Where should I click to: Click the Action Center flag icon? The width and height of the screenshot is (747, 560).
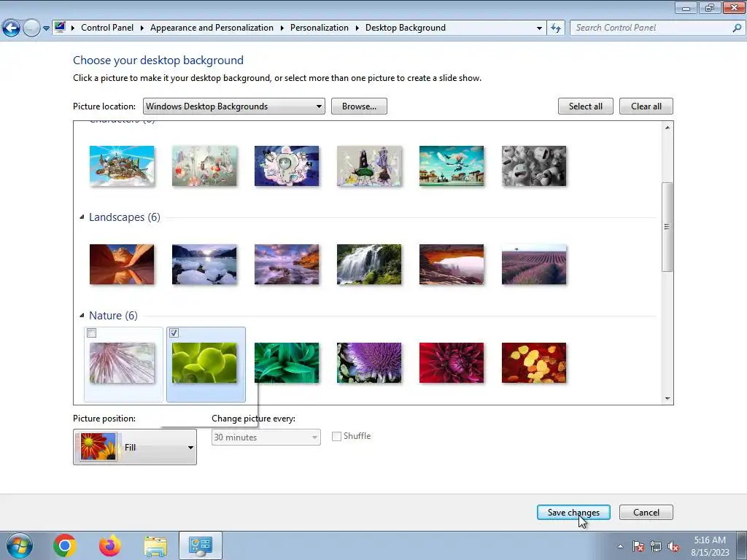(638, 546)
